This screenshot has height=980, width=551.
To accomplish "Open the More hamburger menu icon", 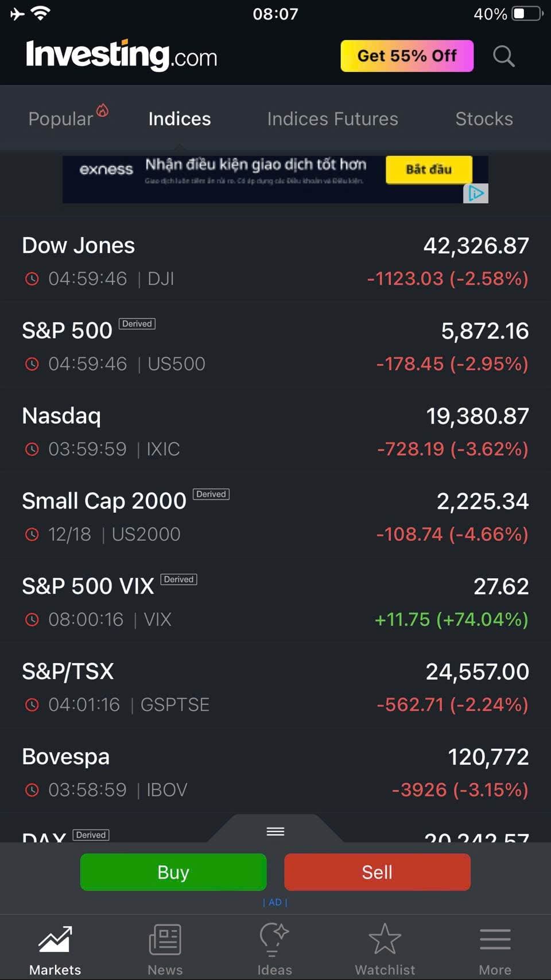I will (x=495, y=939).
